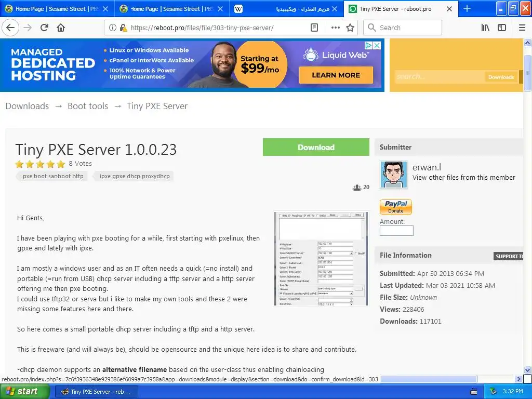Close the Arabic Wikipedia tab
The width and height of the screenshot is (532, 399).
pyautogui.click(x=335, y=9)
